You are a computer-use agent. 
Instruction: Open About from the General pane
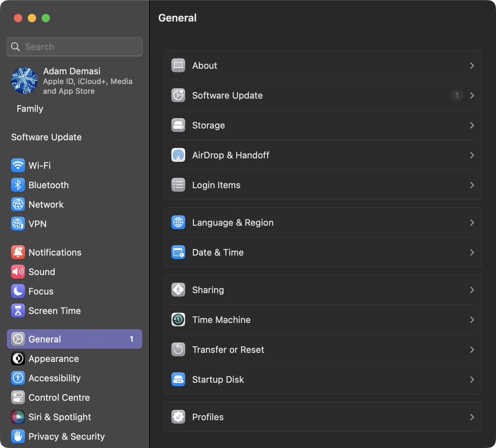coord(322,65)
